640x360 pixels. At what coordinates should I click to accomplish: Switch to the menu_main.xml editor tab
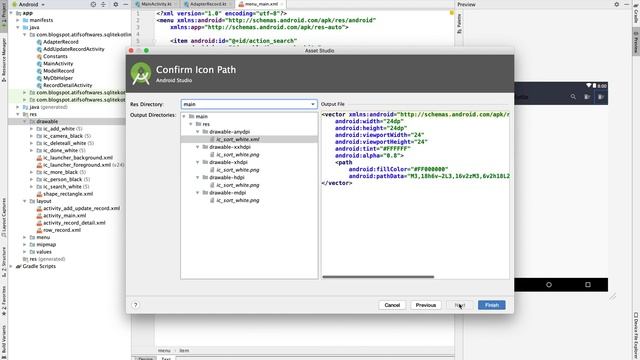(260, 4)
